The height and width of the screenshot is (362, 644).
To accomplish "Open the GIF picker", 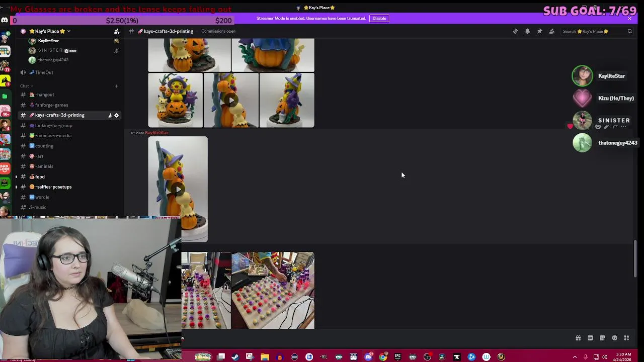I will click(590, 338).
